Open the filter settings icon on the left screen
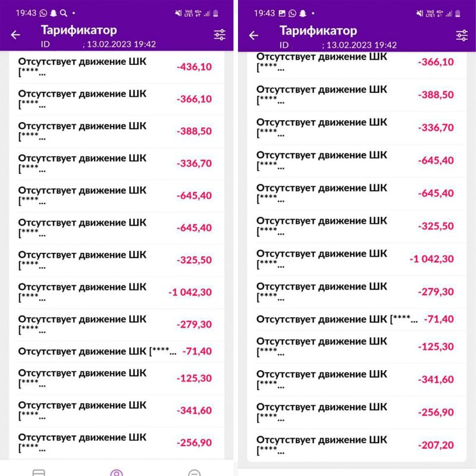This screenshot has height=476, width=476. 220,35
